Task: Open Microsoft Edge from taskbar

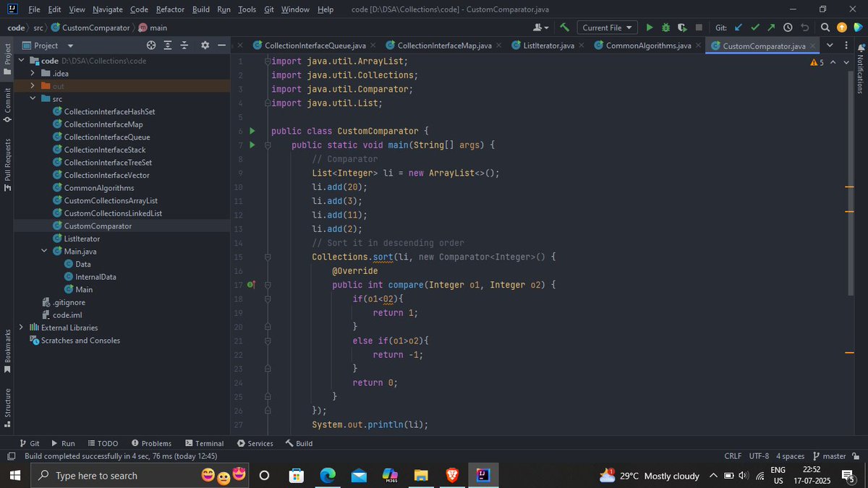Action: tap(328, 475)
